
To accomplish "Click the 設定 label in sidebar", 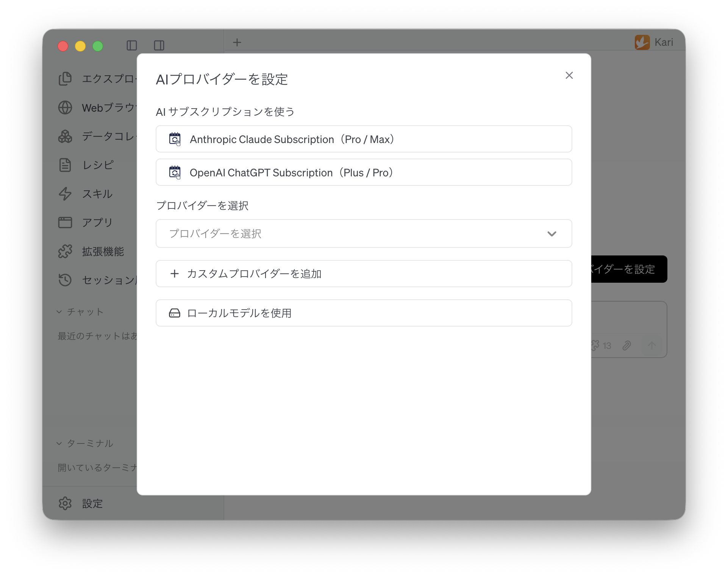I will point(92,503).
